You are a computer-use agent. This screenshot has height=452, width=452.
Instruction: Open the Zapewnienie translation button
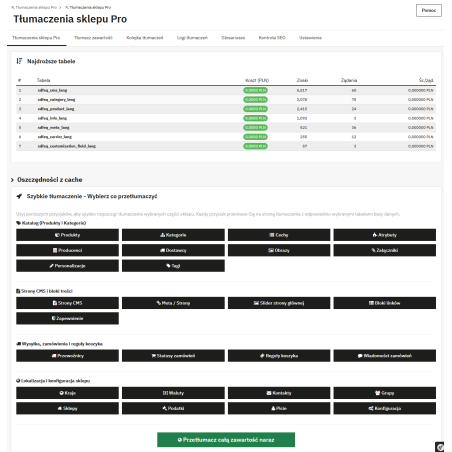coord(67,318)
